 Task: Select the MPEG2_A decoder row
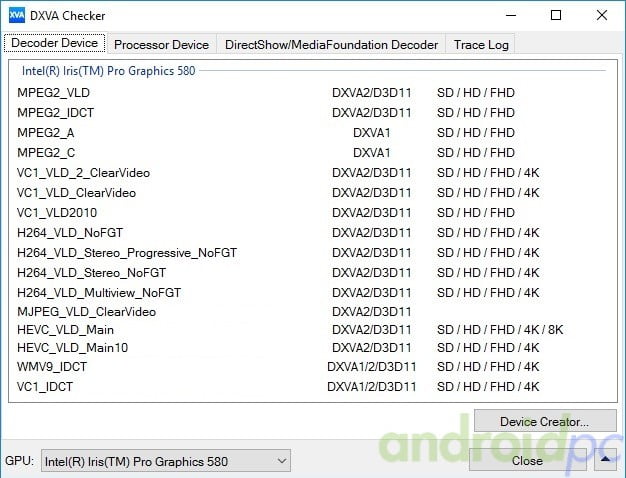[x=313, y=133]
